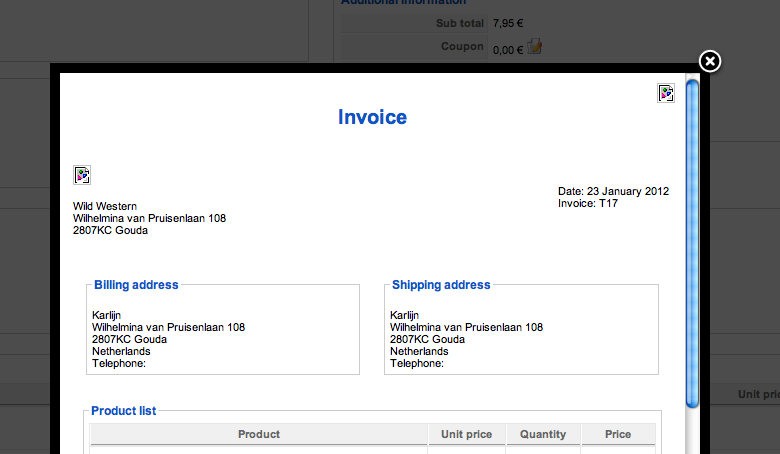Click the Shipping address legend
780x454 pixels.
[x=441, y=285]
